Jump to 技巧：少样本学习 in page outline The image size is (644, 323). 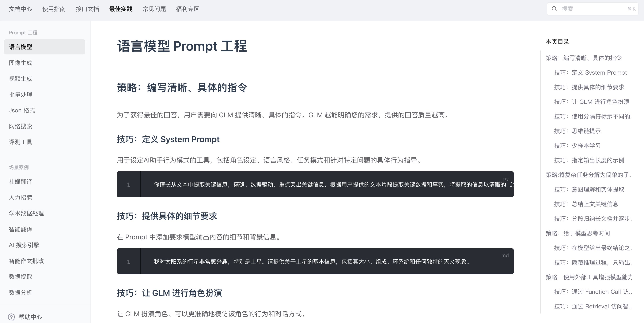pyautogui.click(x=577, y=146)
